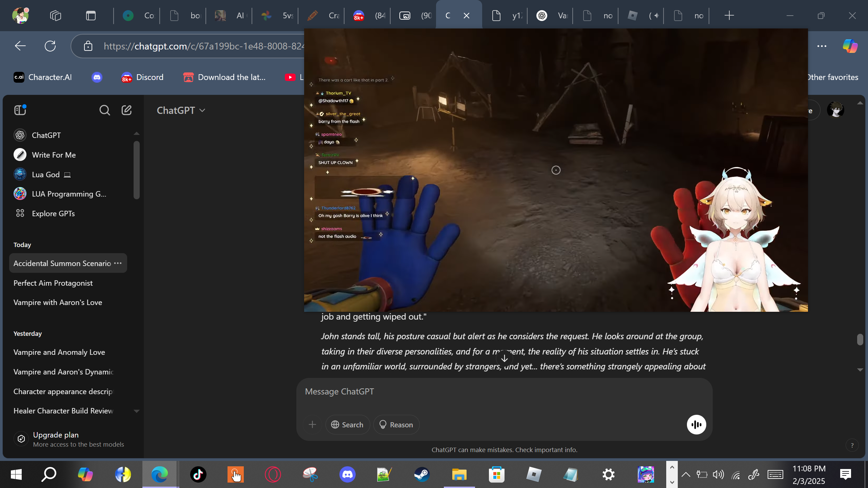Open Character.AI bookmark

(43, 77)
